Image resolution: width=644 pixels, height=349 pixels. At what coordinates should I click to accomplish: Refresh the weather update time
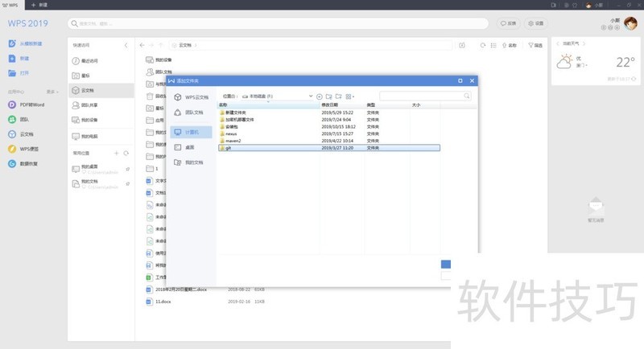(634, 79)
